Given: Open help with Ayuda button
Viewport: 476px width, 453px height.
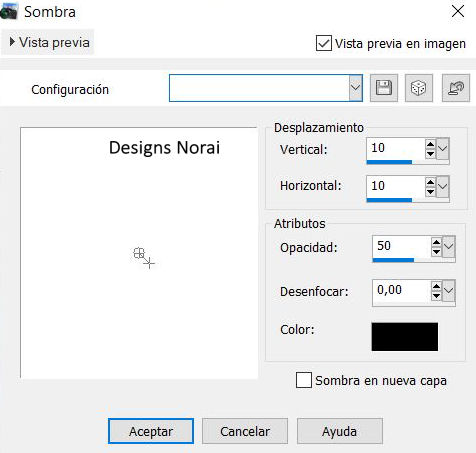Looking at the screenshot, I should [340, 431].
